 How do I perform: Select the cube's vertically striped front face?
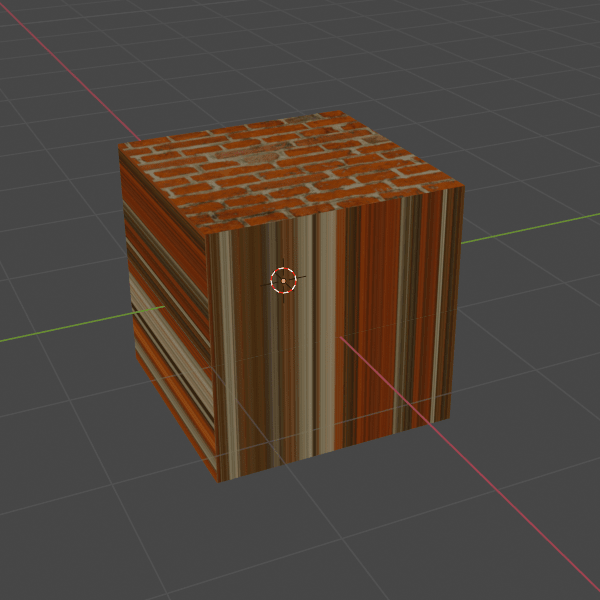coord(335,333)
